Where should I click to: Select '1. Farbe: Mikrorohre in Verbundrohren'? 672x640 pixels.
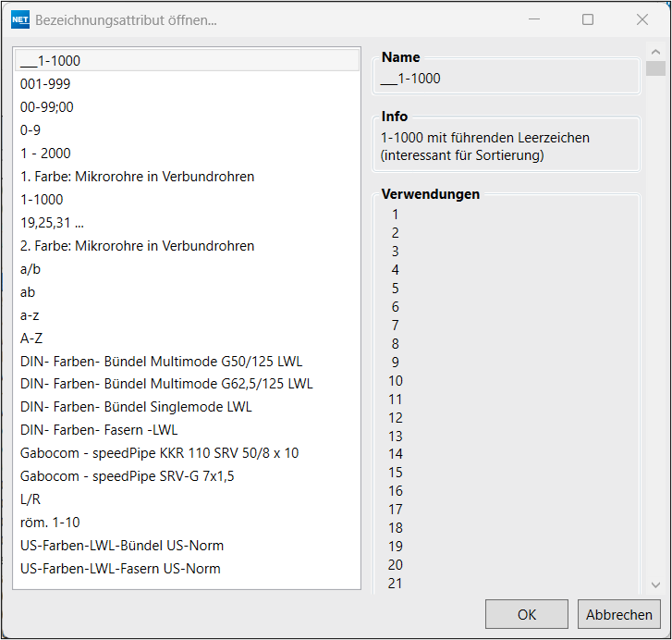click(187, 176)
